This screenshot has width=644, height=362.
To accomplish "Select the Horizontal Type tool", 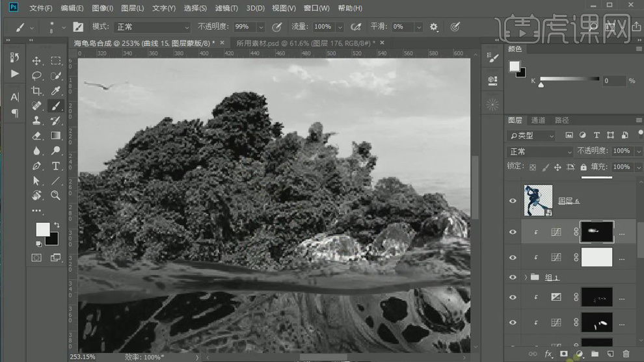I will point(56,166).
